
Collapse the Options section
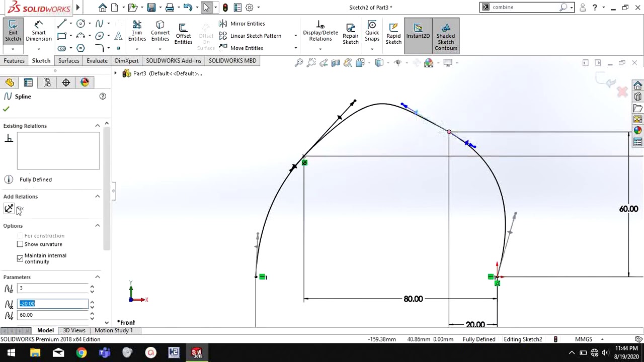(98, 226)
